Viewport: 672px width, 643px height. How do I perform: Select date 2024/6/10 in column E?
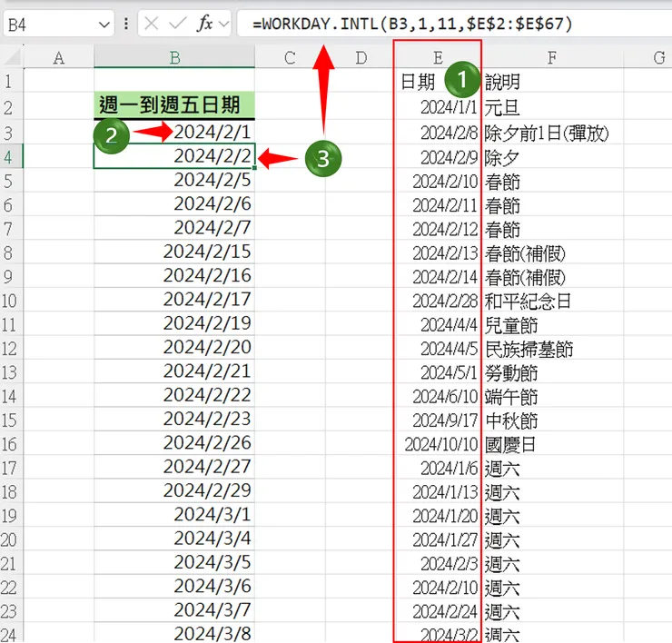click(438, 397)
